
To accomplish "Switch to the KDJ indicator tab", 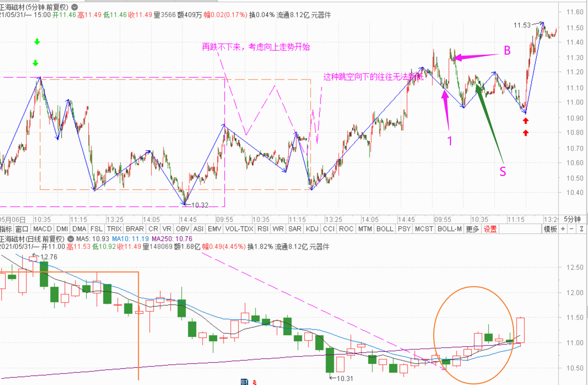I will 312,229.
